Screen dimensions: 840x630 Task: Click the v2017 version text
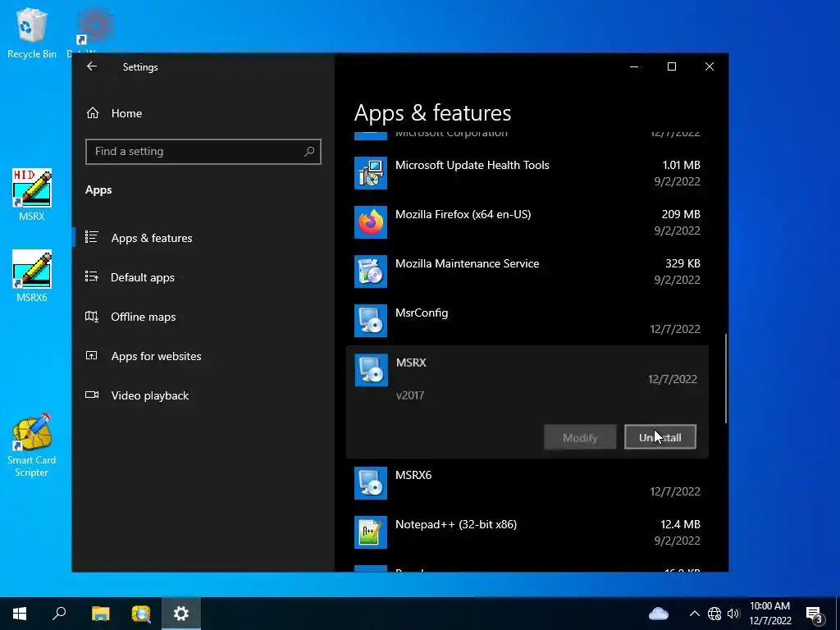click(410, 395)
